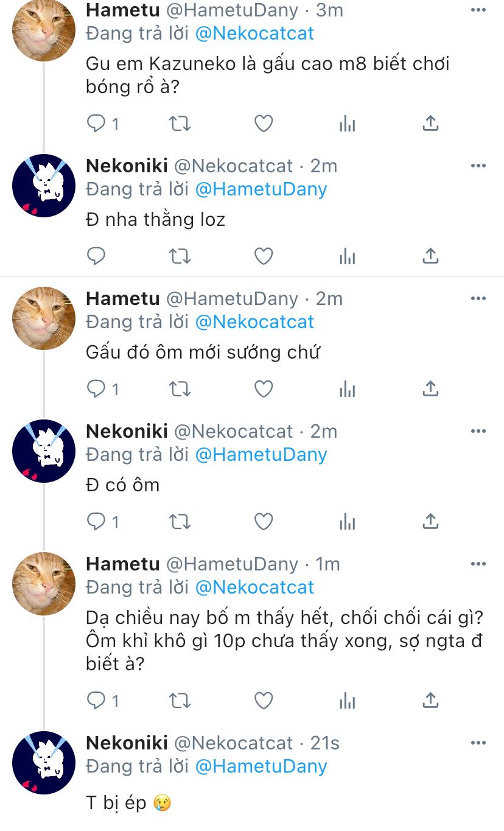Retweet the "Gấu đó ôm mới sướng chứ" tweet
504x831 pixels.
tap(180, 388)
